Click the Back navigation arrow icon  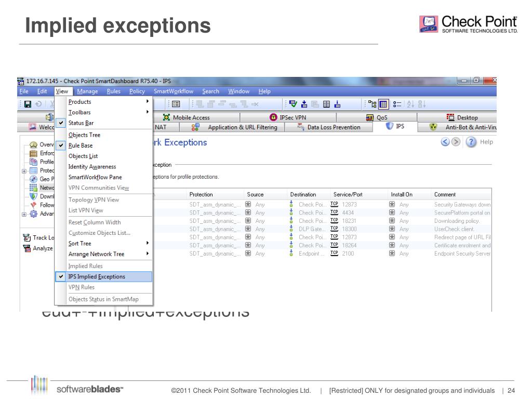445,142
